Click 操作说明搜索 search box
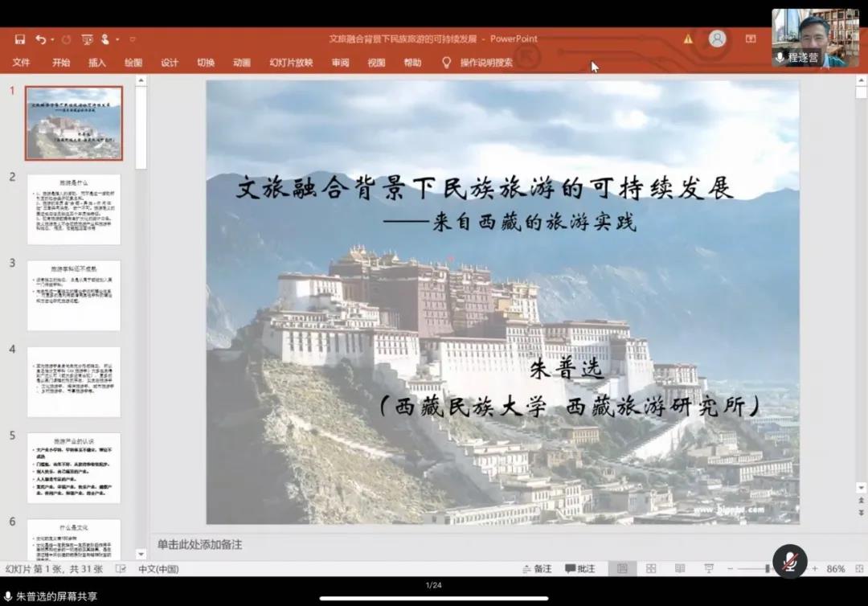Image resolution: width=868 pixels, height=606 pixels. click(485, 63)
